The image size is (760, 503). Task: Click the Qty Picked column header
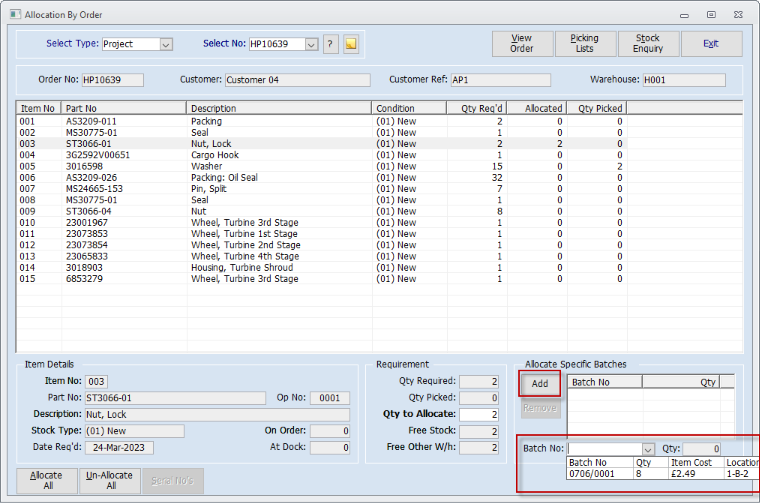[597, 108]
